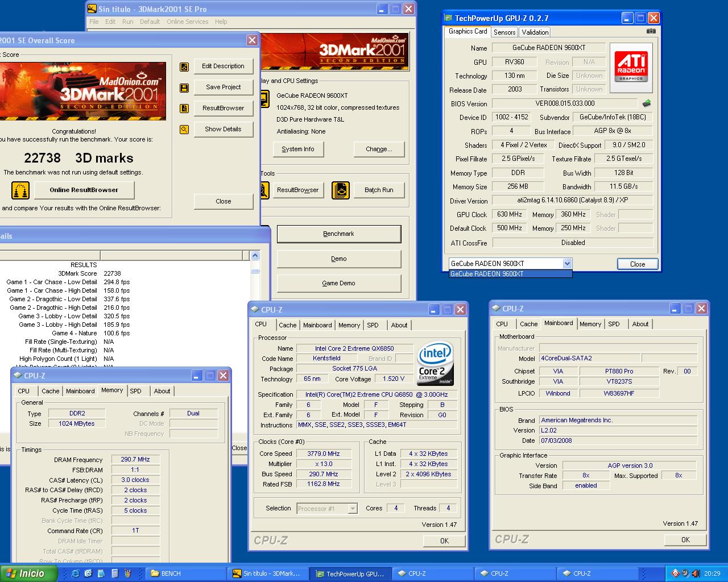
Task: Open the Processor #1 selection dropdown
Action: point(353,509)
